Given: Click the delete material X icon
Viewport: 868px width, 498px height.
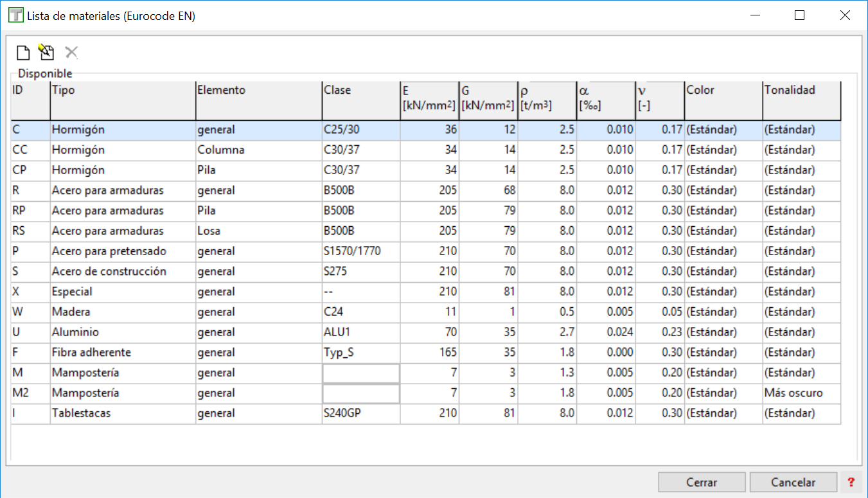Looking at the screenshot, I should point(71,52).
